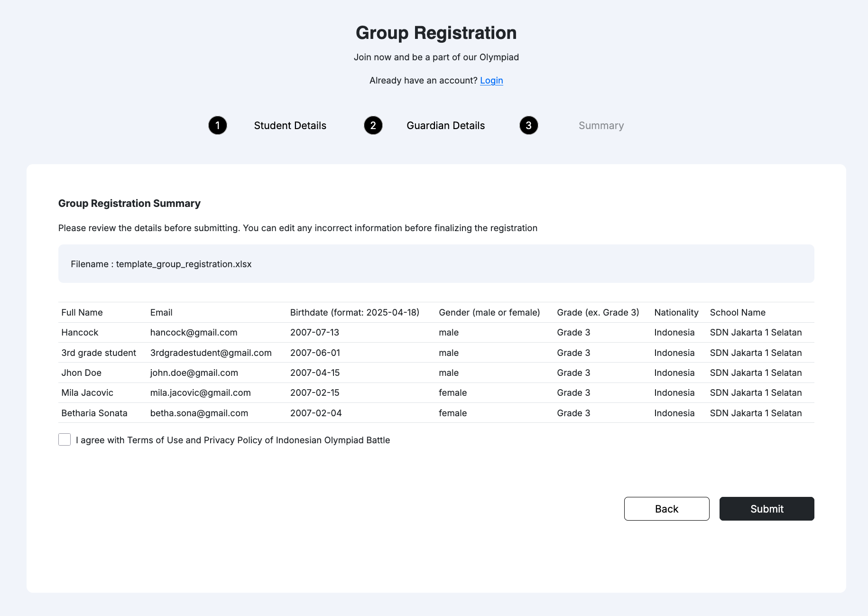Select the Hancock name cell
868x616 pixels.
[80, 333]
